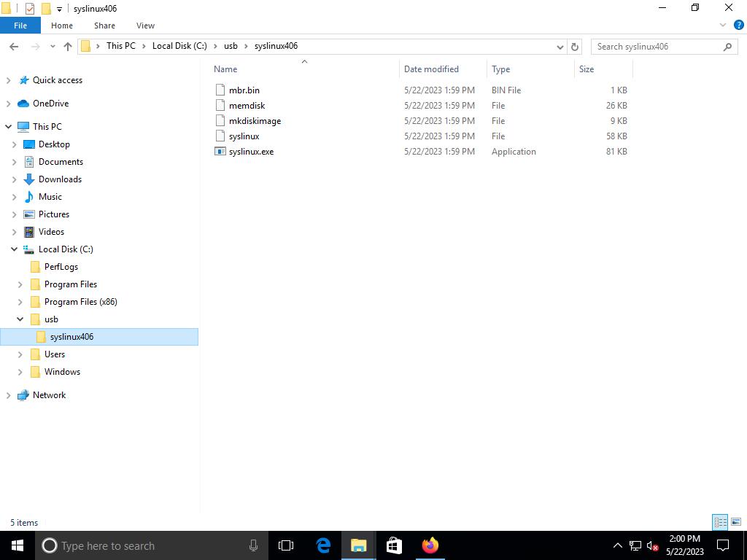This screenshot has width=747, height=560.
Task: Open Microsoft Edge from taskbar
Action: point(323,545)
